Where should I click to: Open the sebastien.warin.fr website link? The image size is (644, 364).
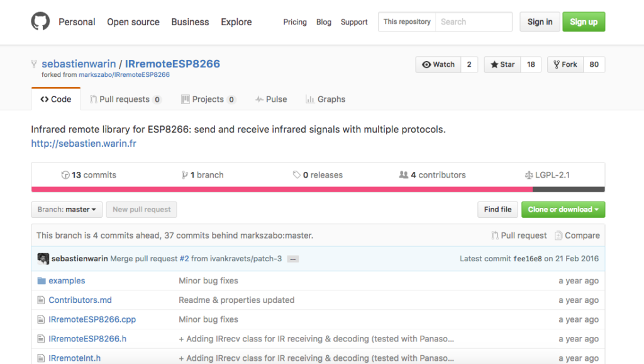[x=84, y=144]
